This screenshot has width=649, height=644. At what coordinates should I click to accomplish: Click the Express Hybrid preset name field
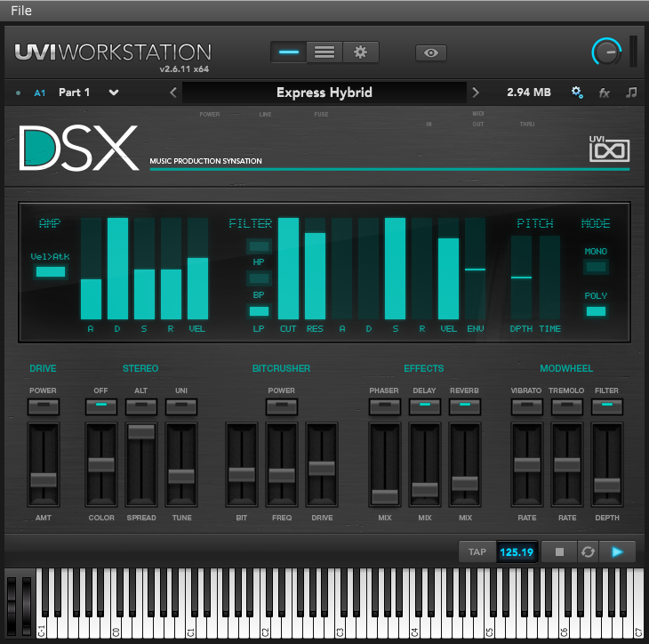(324, 93)
